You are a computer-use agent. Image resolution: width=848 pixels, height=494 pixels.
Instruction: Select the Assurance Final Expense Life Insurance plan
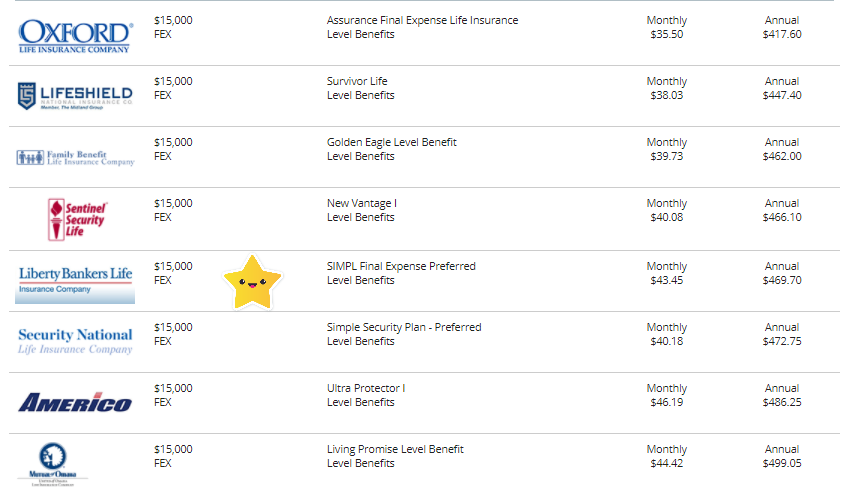(x=422, y=20)
